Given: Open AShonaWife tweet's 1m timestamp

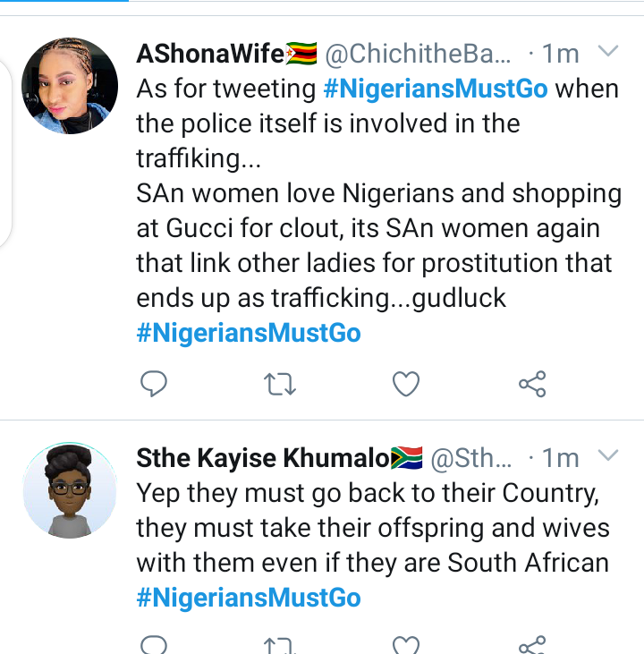Looking at the screenshot, I should (559, 54).
